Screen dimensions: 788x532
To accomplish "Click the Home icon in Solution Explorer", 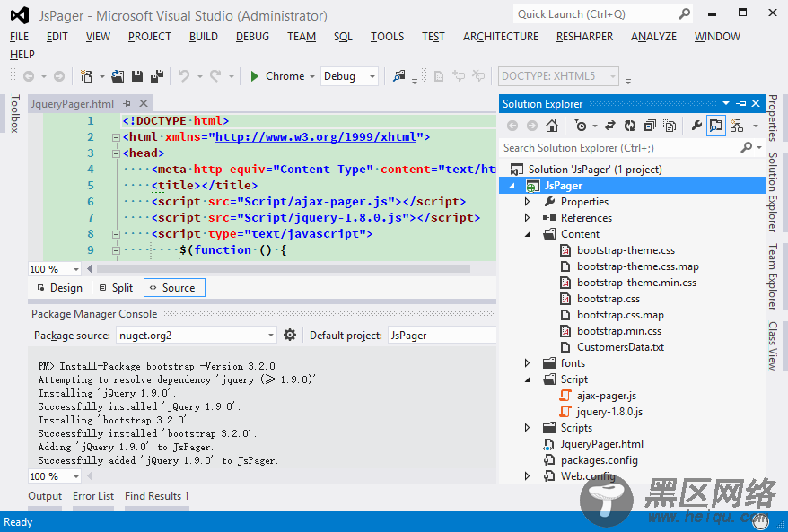I will 552,126.
